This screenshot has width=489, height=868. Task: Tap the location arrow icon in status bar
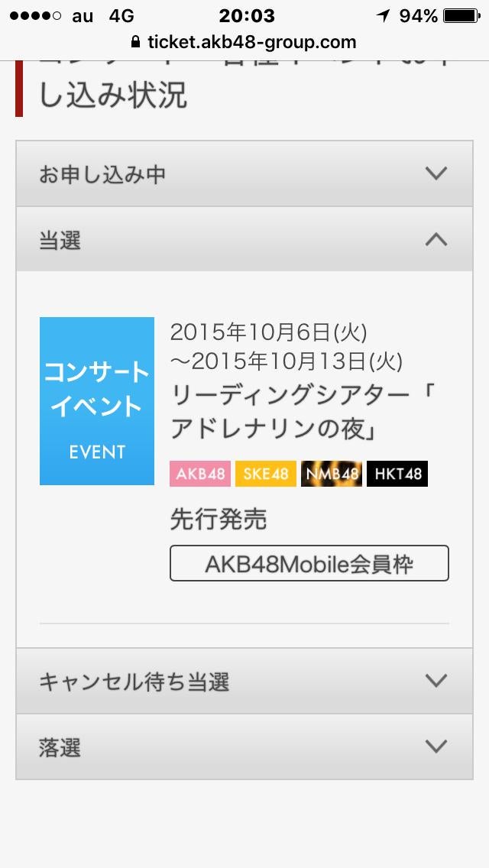click(384, 16)
